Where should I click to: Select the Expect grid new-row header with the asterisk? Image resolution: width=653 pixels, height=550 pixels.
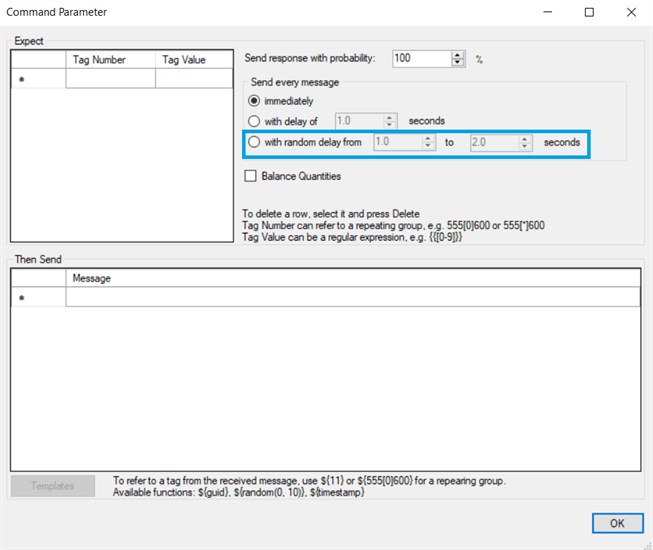pos(38,78)
